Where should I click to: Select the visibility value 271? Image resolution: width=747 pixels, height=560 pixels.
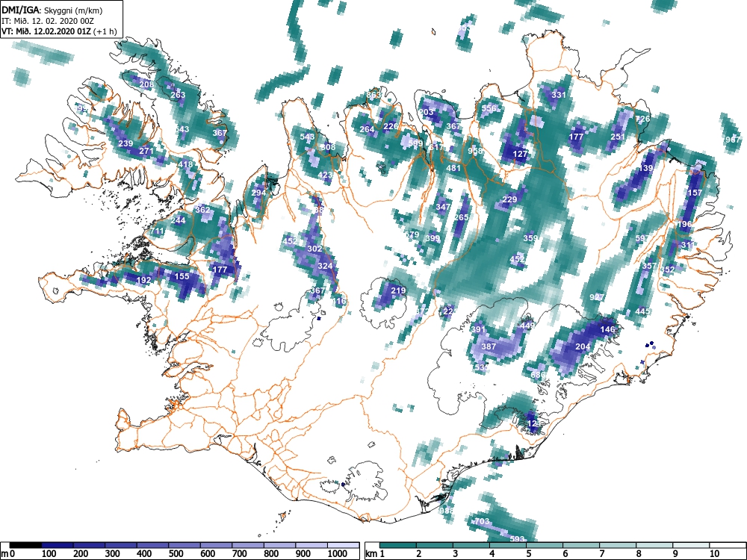(x=146, y=151)
